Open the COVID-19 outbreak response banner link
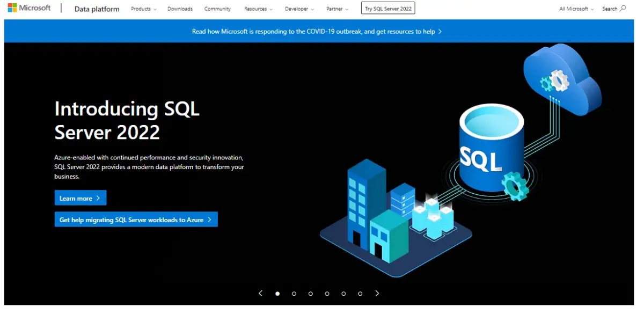The image size is (644, 322). tap(317, 32)
